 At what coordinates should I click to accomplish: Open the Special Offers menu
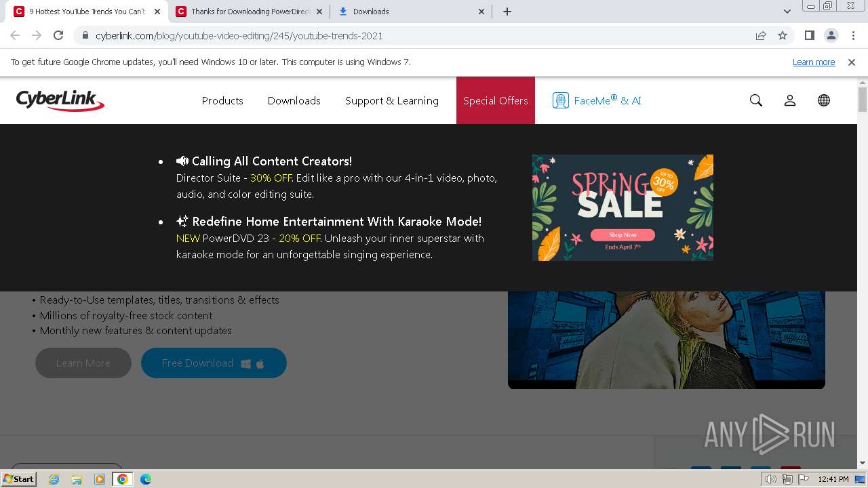[x=496, y=100]
